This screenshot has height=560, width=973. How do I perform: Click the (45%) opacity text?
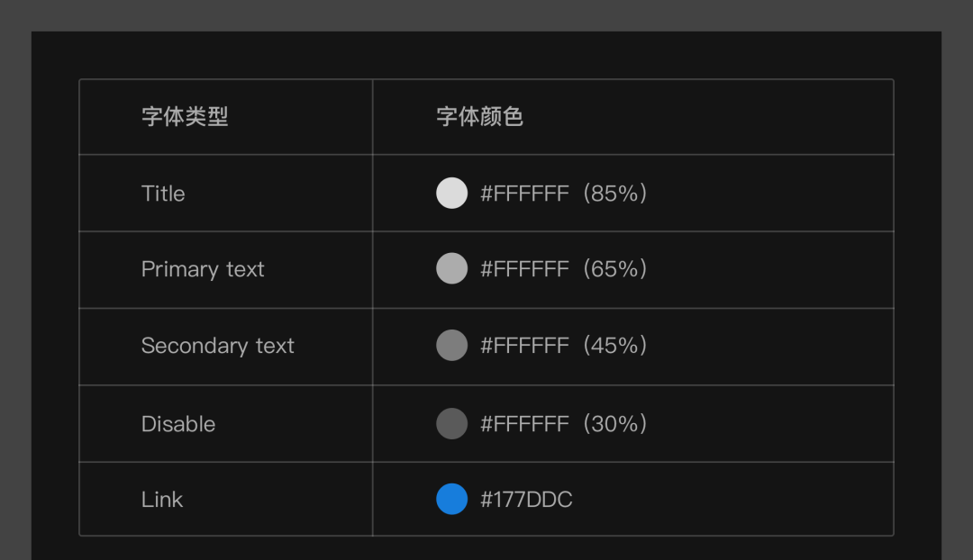tap(615, 346)
